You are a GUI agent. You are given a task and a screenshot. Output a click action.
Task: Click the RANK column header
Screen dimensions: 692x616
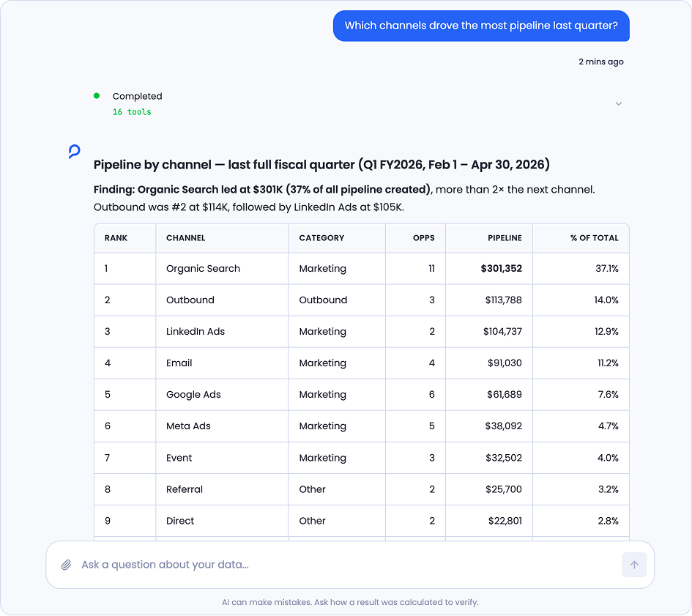pos(116,238)
